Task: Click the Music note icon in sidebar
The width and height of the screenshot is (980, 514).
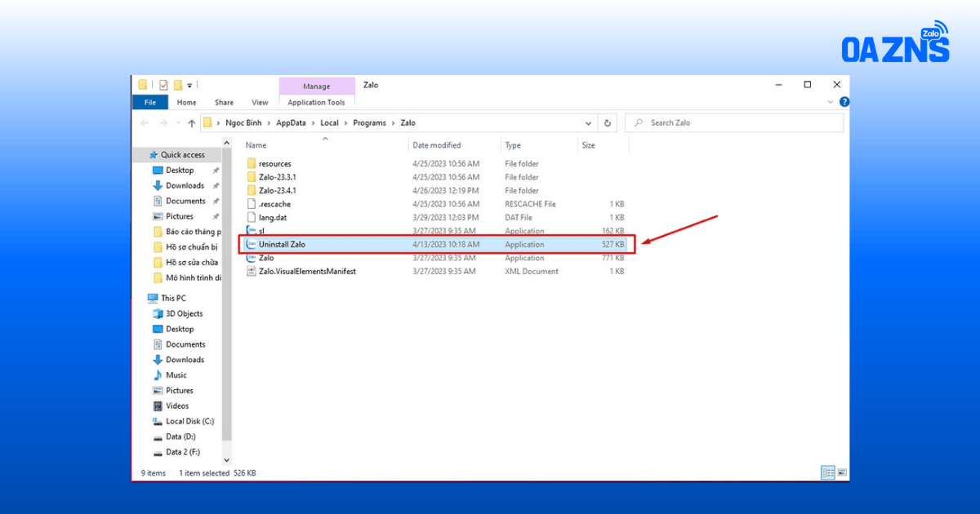Action: [x=158, y=375]
